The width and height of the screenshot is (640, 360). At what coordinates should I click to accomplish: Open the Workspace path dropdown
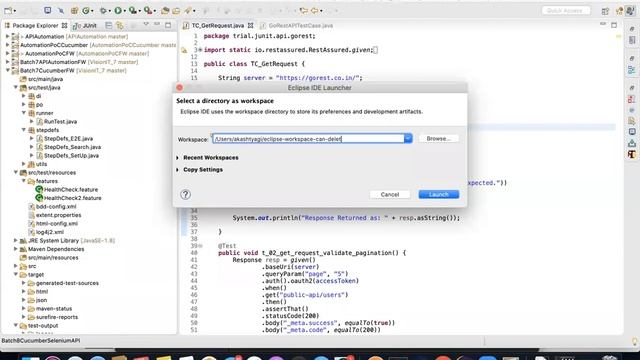pos(408,139)
